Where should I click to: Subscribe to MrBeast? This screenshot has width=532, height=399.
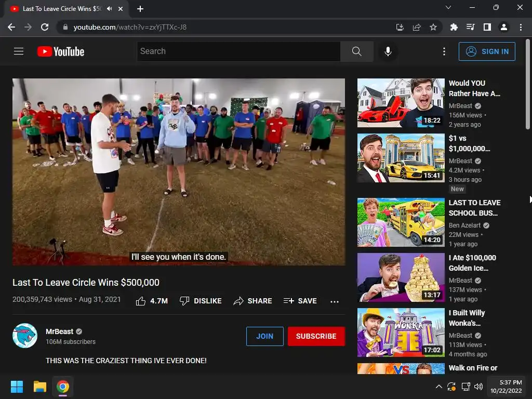coord(316,336)
